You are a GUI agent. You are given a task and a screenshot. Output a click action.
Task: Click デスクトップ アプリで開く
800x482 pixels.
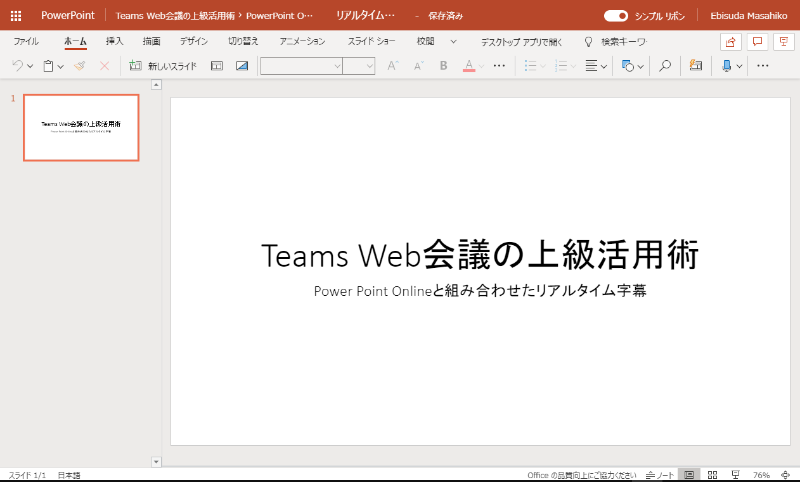(x=521, y=42)
